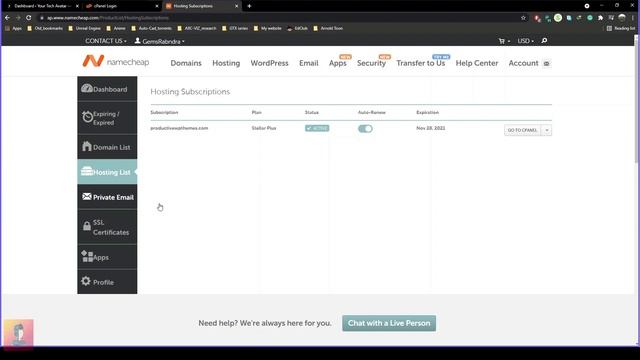Open a new browser tab
This screenshot has width=640, height=360.
point(249,6)
